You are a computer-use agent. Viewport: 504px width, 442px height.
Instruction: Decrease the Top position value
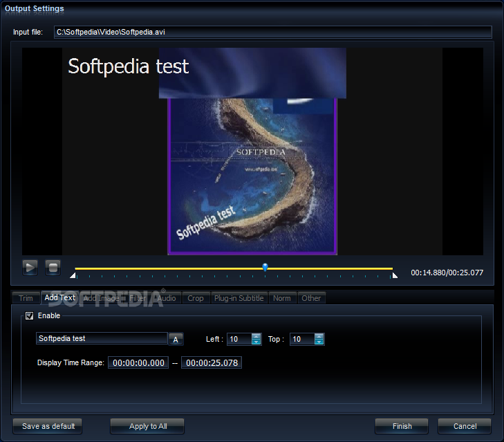coord(319,342)
